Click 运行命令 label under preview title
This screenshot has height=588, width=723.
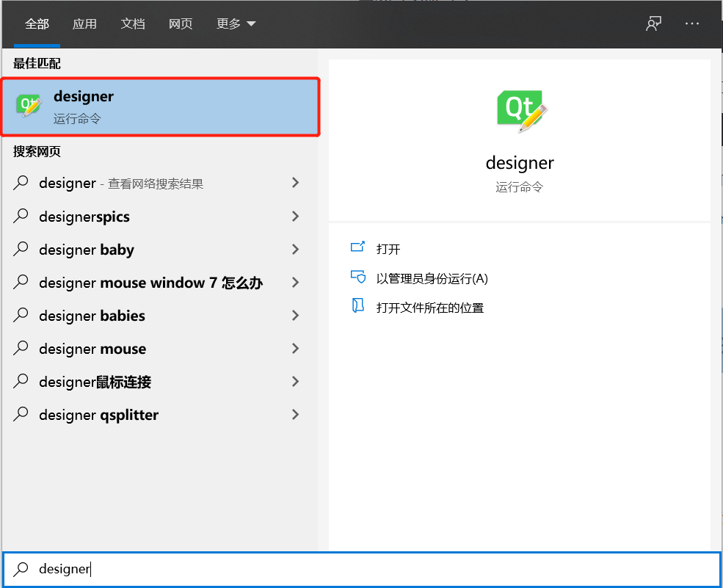[x=520, y=186]
